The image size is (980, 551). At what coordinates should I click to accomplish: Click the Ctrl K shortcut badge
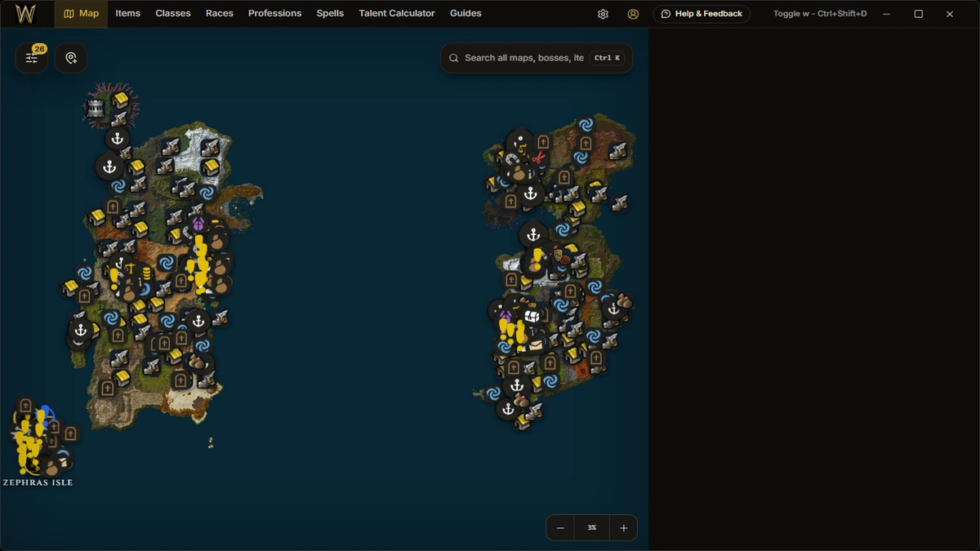point(607,58)
